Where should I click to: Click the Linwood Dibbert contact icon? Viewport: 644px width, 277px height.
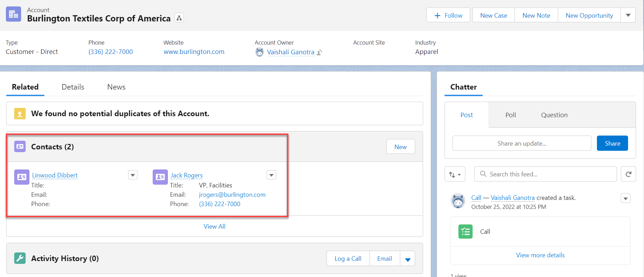tap(22, 177)
